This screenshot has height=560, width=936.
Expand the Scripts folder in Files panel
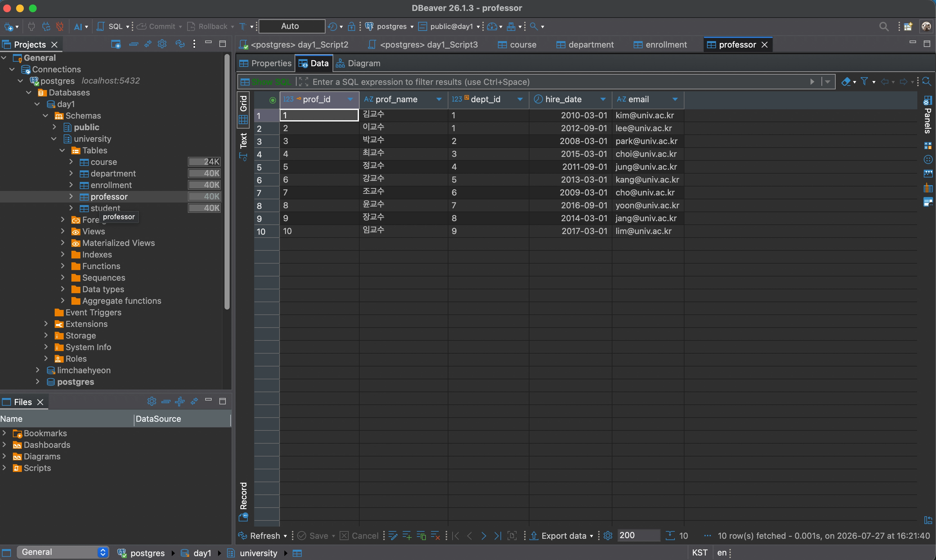[x=4, y=468]
